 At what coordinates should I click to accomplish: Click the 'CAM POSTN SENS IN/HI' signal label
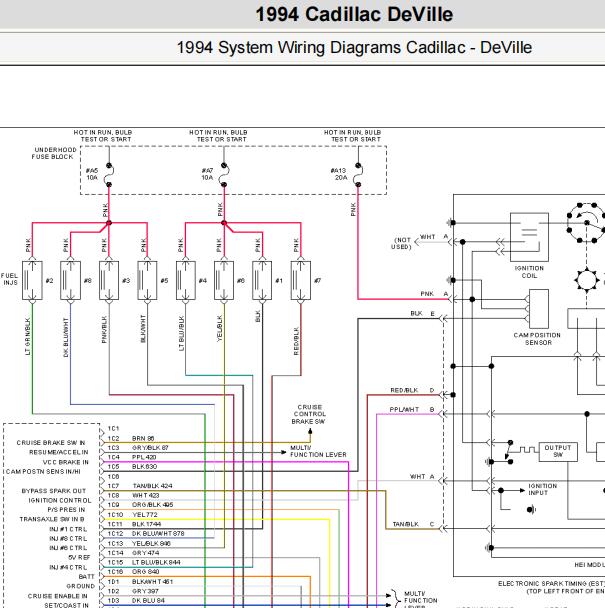(43, 472)
